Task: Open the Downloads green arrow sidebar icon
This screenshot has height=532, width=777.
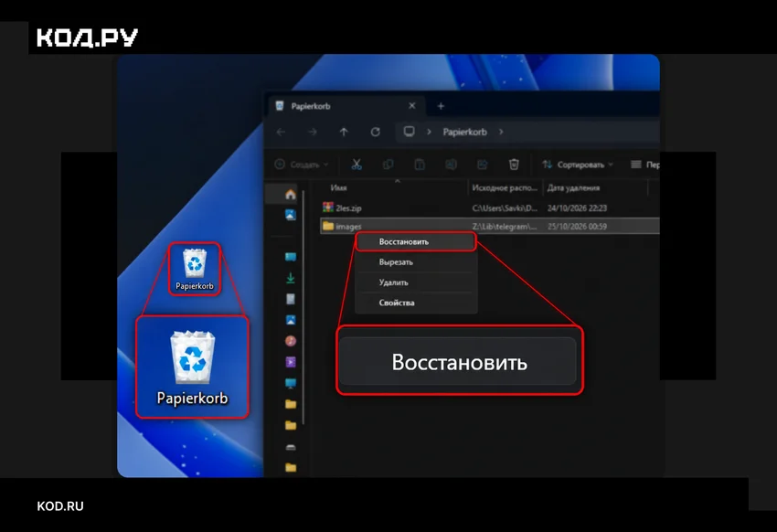Action: click(291, 278)
